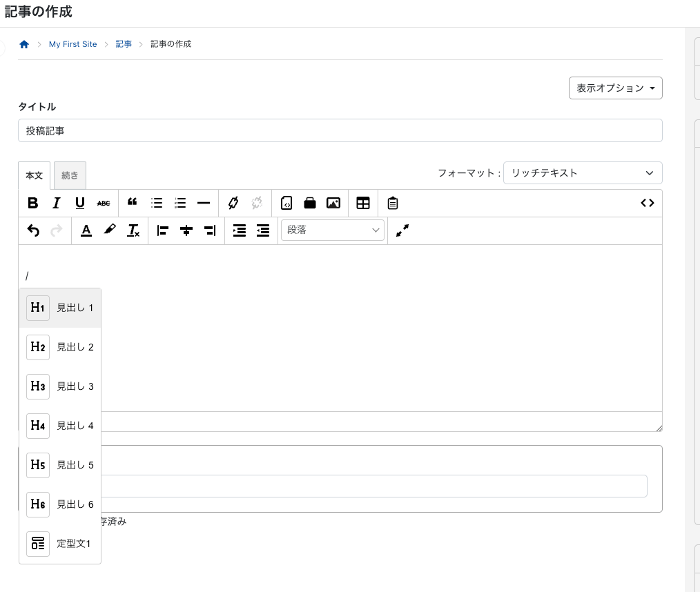Go to home via breadcrumb house icon
Image resolution: width=700 pixels, height=592 pixels.
[x=24, y=44]
